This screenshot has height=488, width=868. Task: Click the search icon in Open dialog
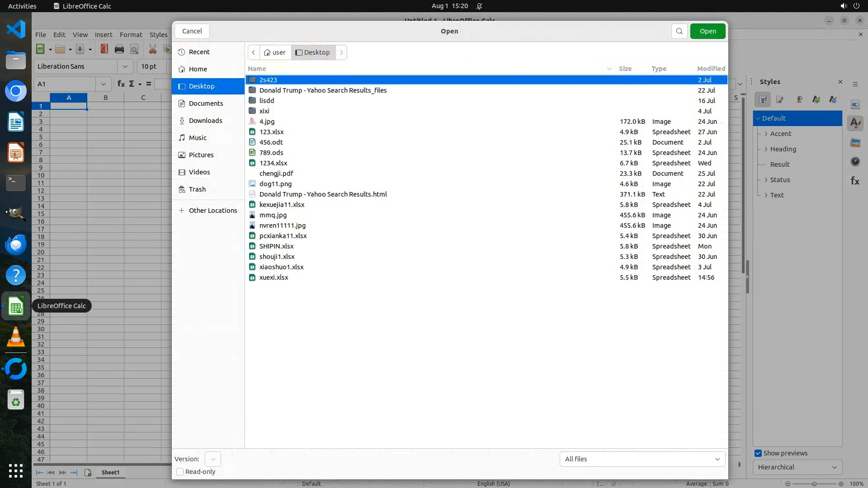coord(679,31)
